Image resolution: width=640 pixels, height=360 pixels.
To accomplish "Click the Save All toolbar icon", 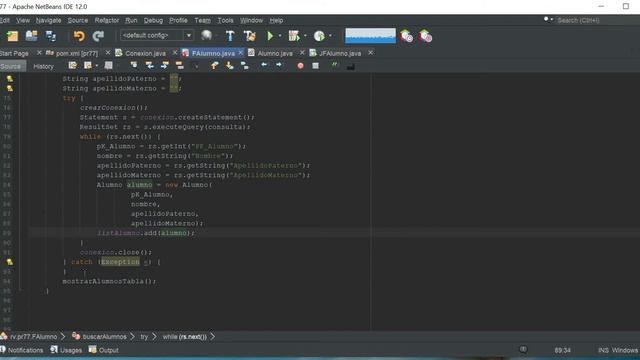I will [x=51, y=36].
